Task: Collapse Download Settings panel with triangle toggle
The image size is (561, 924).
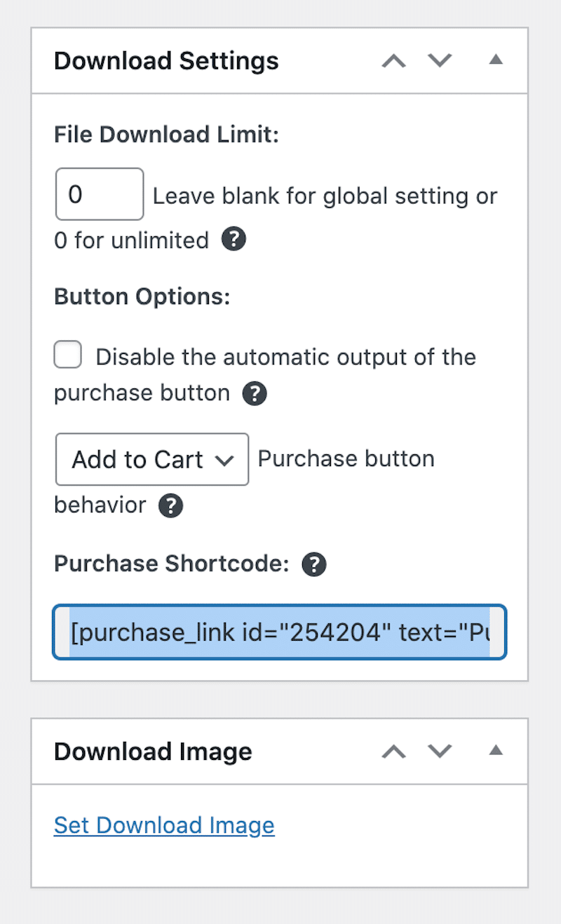Action: tap(496, 60)
